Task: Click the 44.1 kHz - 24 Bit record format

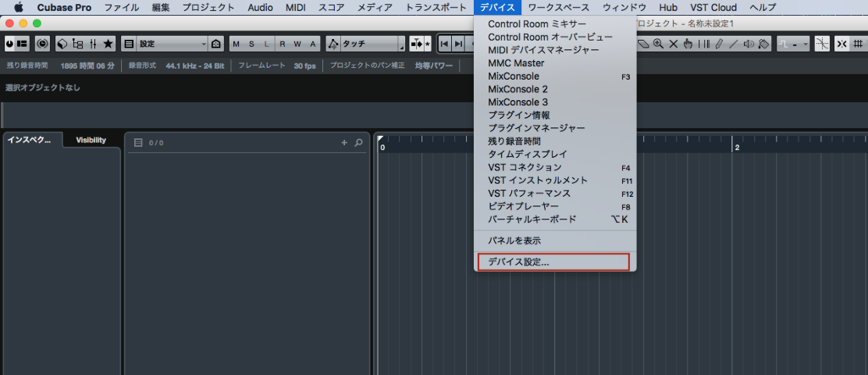Action: [x=195, y=66]
